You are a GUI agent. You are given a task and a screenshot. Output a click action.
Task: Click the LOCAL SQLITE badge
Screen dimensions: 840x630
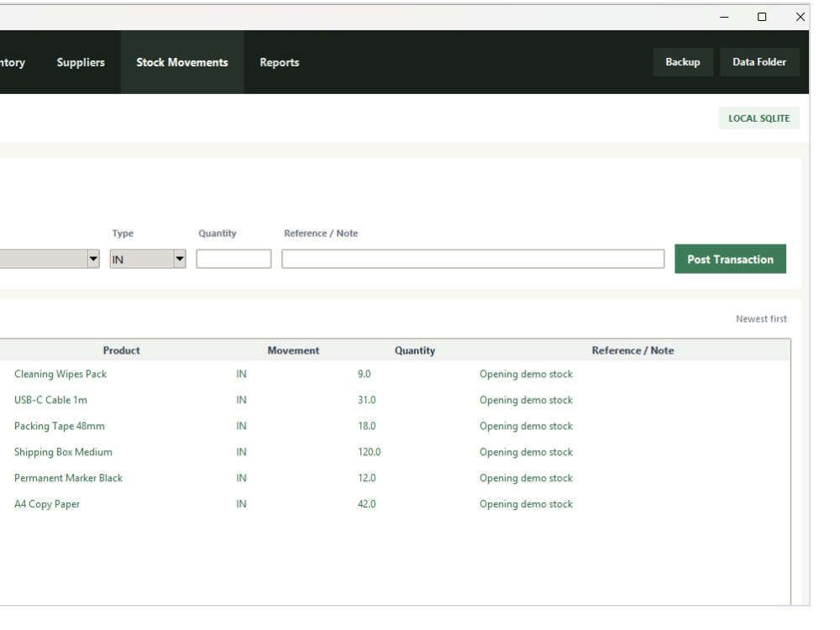point(759,118)
